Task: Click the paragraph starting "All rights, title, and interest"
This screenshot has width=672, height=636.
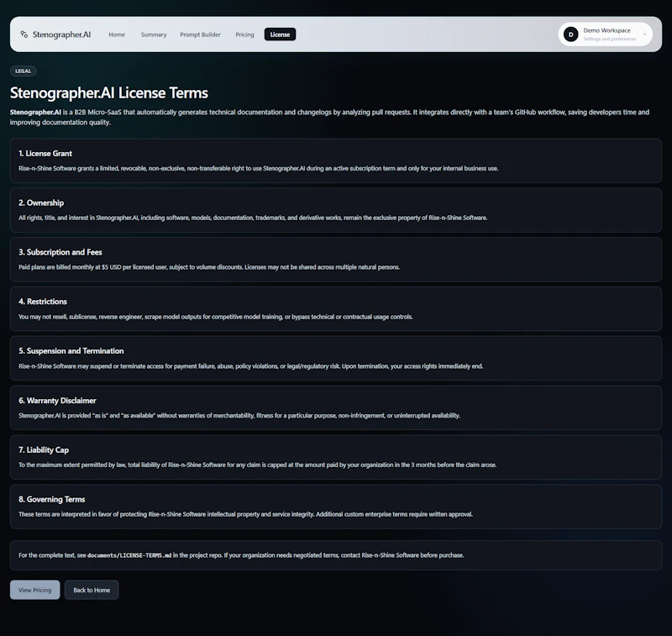Action: 253,218
